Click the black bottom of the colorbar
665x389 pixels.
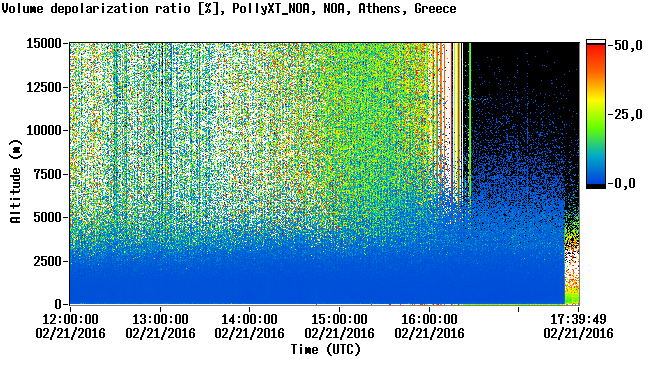click(x=596, y=186)
